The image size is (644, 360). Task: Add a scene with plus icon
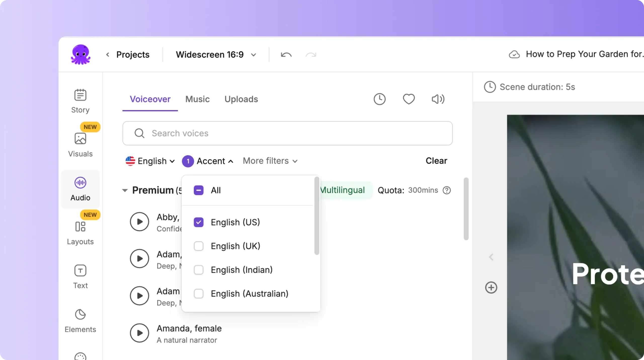tap(491, 287)
